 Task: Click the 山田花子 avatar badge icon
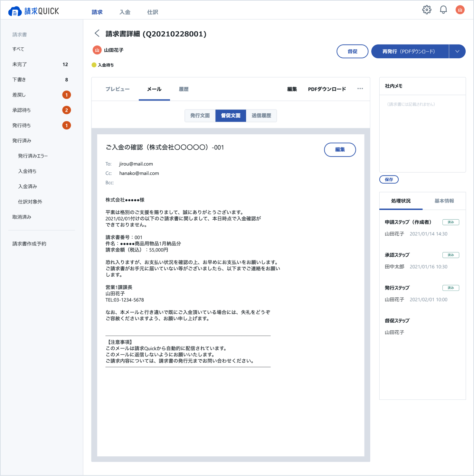[97, 50]
